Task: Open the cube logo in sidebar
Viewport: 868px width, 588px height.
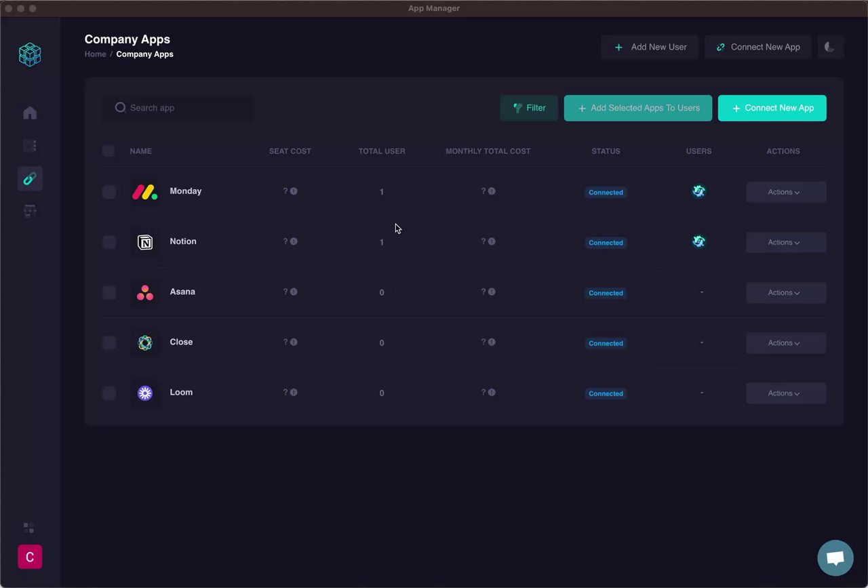Action: click(30, 54)
